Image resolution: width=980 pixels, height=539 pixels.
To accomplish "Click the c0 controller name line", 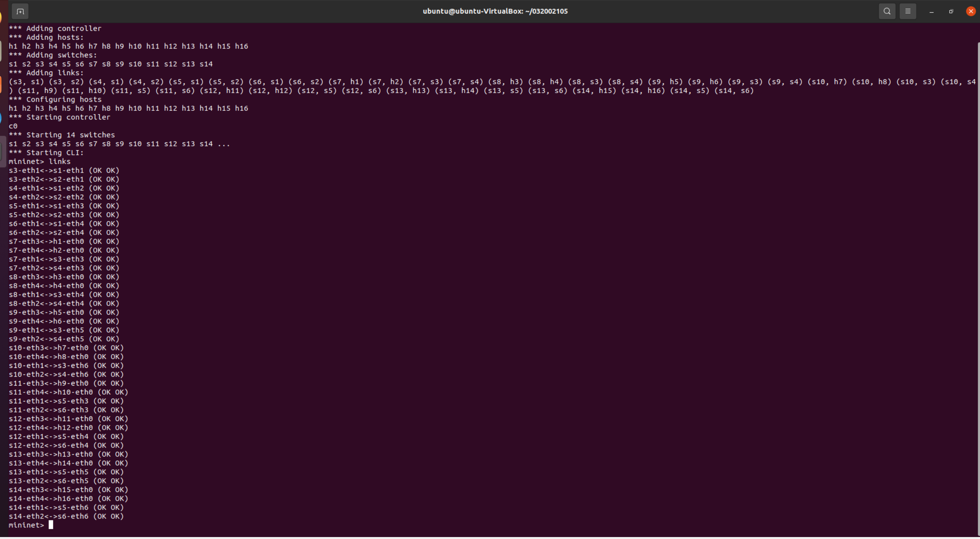I will pos(13,126).
